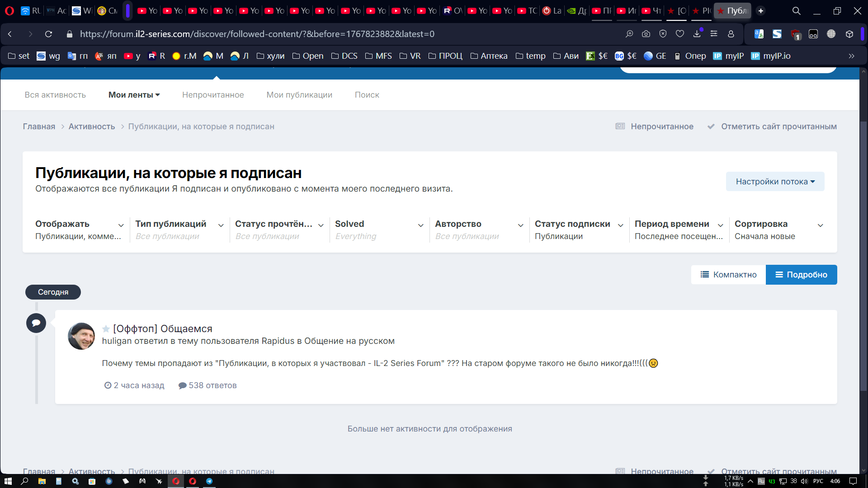
Task: Open the downloads icon in toolbar
Action: (x=697, y=34)
